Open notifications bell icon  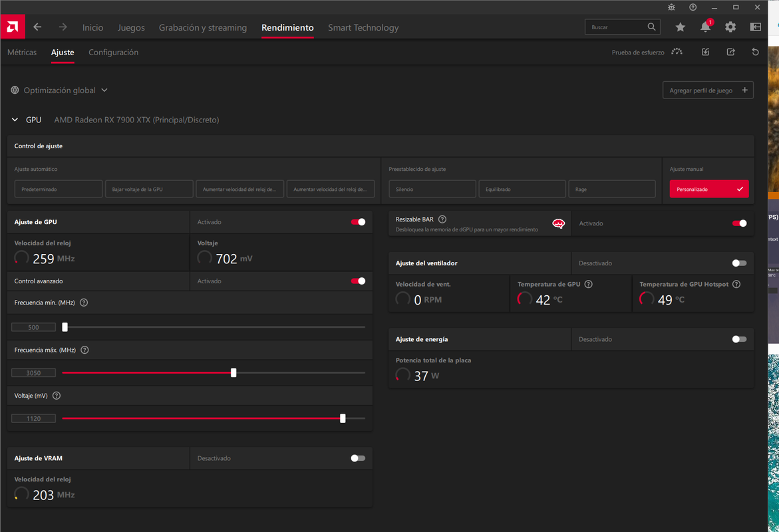click(705, 27)
